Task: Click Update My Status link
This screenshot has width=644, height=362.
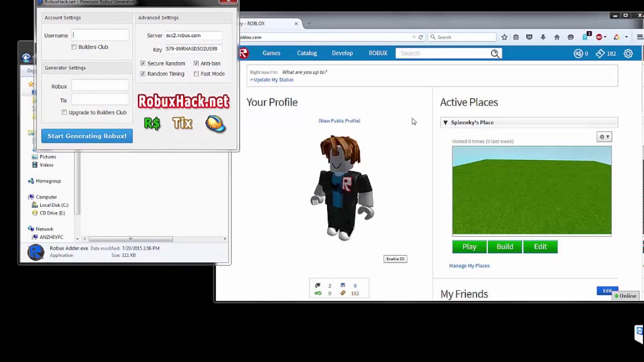Action: [272, 80]
